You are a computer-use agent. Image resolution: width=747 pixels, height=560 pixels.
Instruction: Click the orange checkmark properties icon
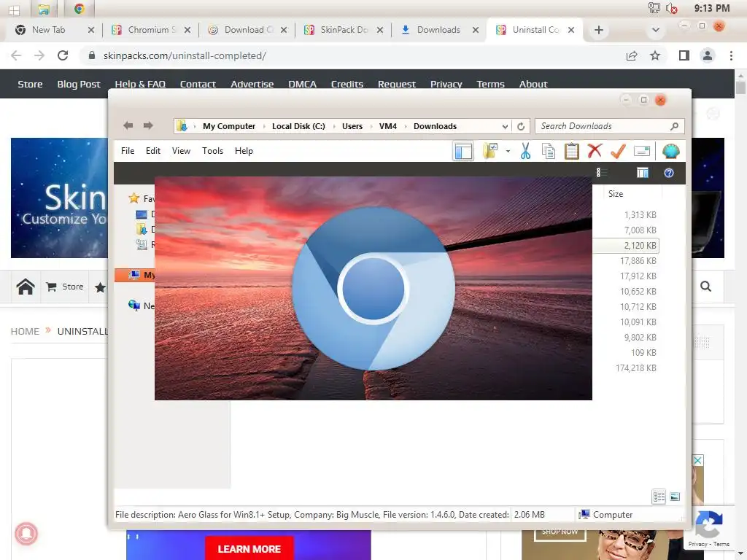coord(618,151)
